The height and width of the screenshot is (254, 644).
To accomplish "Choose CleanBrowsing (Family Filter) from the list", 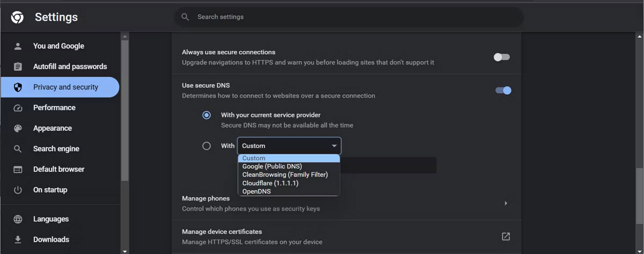I will click(x=289, y=175).
